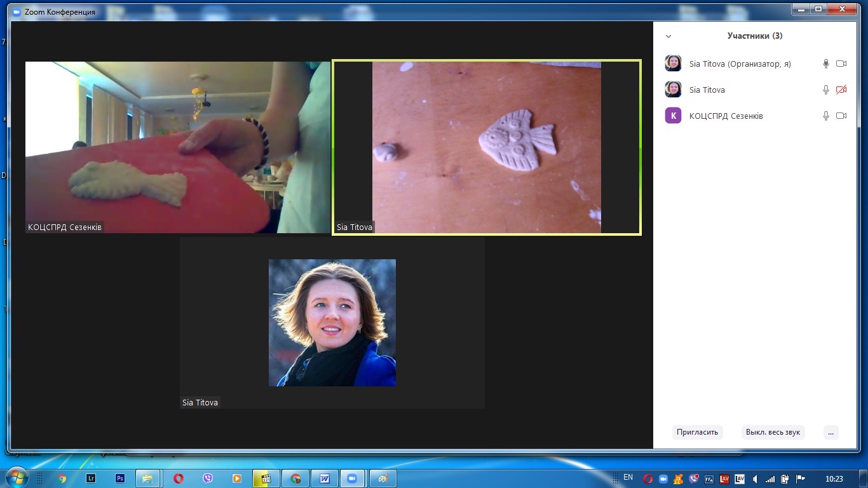
Task: Click FFA icon in system tray
Action: point(709,479)
